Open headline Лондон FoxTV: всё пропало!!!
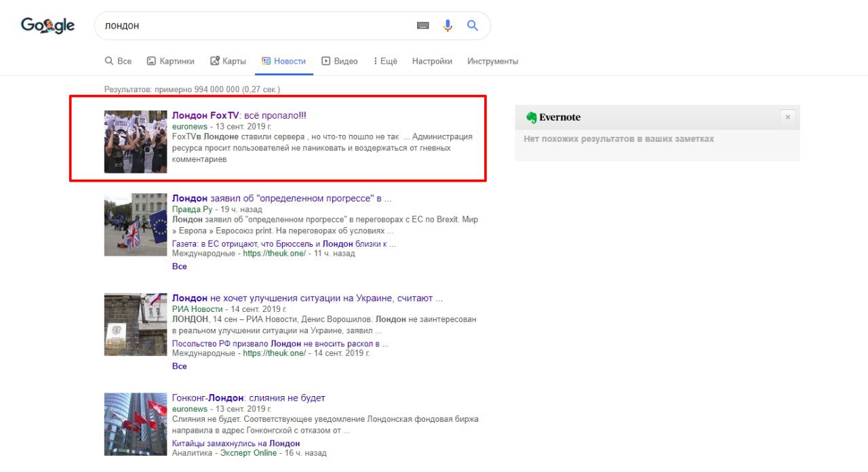Viewport: 868px width, 472px height. [239, 115]
